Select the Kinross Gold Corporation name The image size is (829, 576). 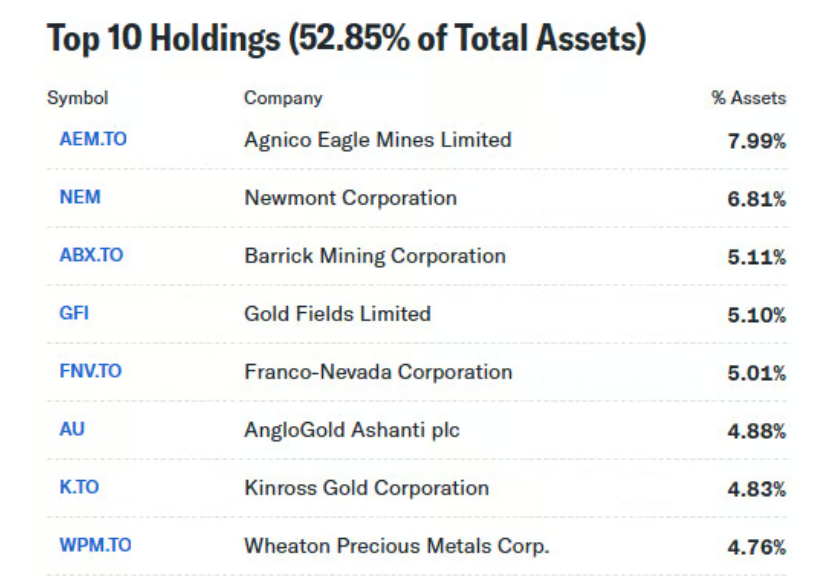366,487
